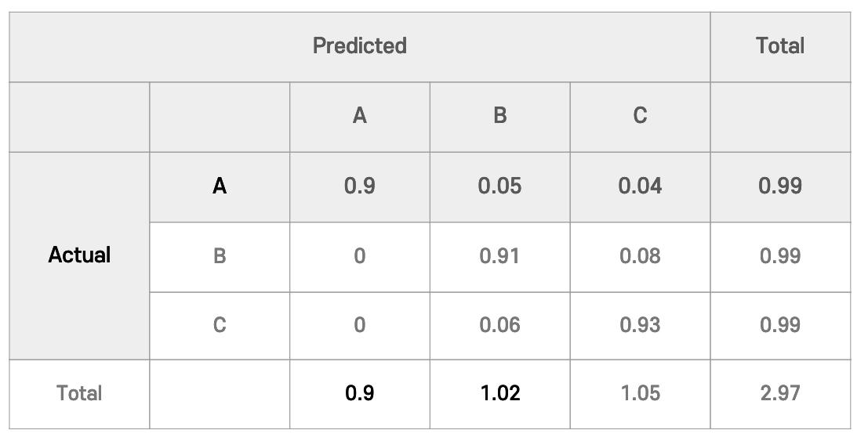Click the 0.06 cell
The width and height of the screenshot is (868, 441).
[x=500, y=326]
